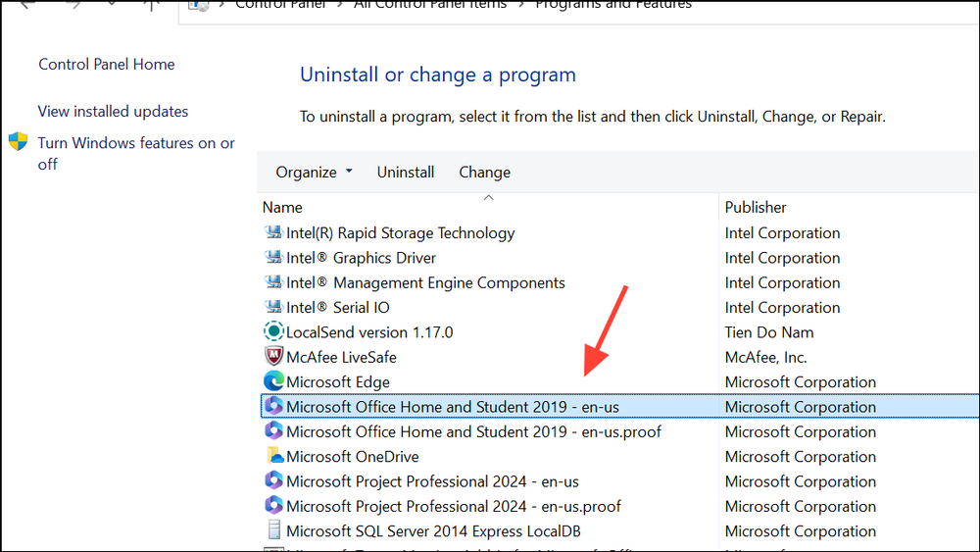Open the Organize dropdown menu
This screenshot has height=552, width=980.
pos(314,172)
